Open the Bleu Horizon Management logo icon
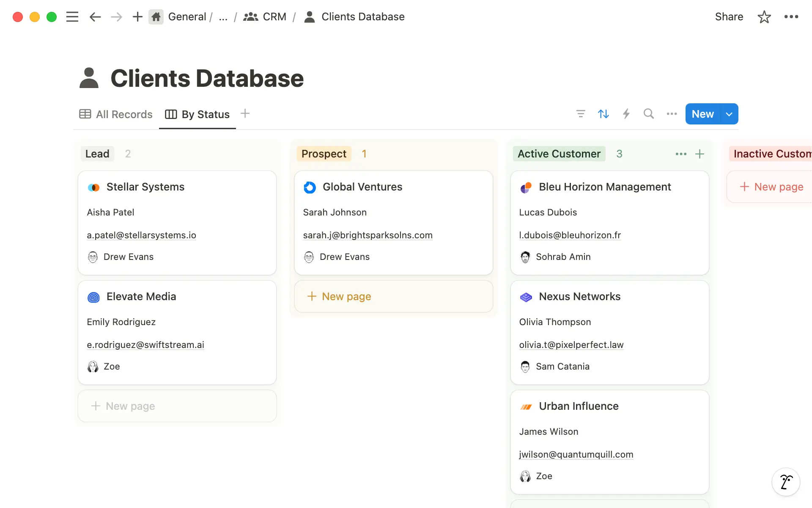The image size is (812, 508). [x=526, y=188]
